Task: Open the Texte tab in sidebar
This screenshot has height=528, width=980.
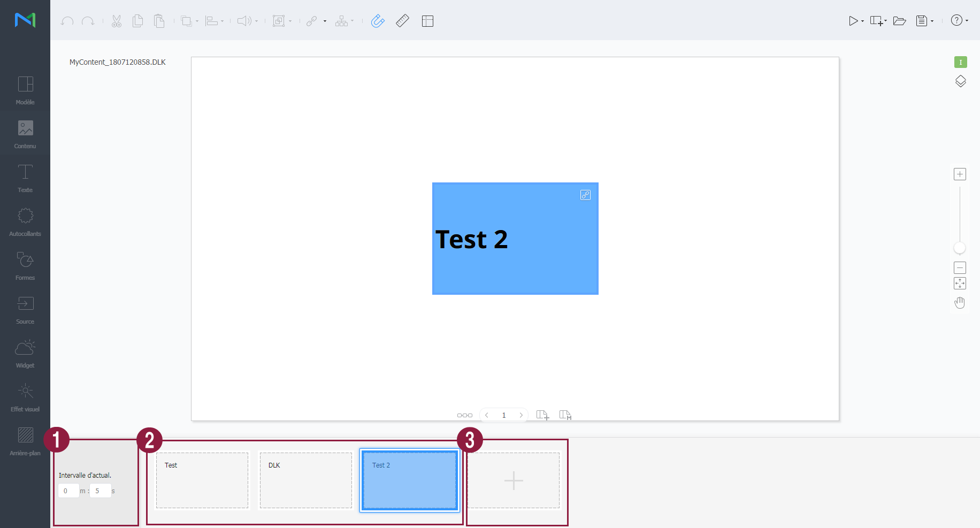Action: tap(25, 178)
